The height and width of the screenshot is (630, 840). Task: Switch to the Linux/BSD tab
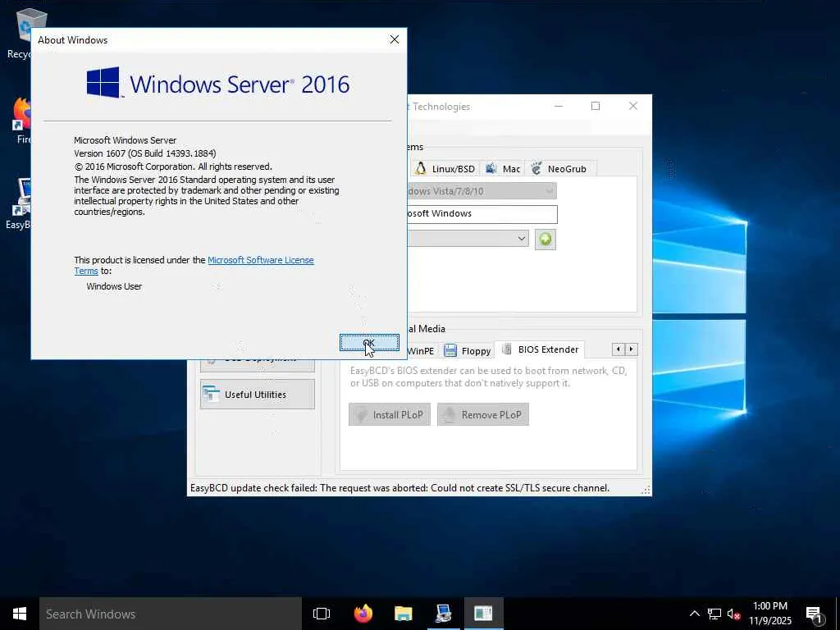pos(445,169)
